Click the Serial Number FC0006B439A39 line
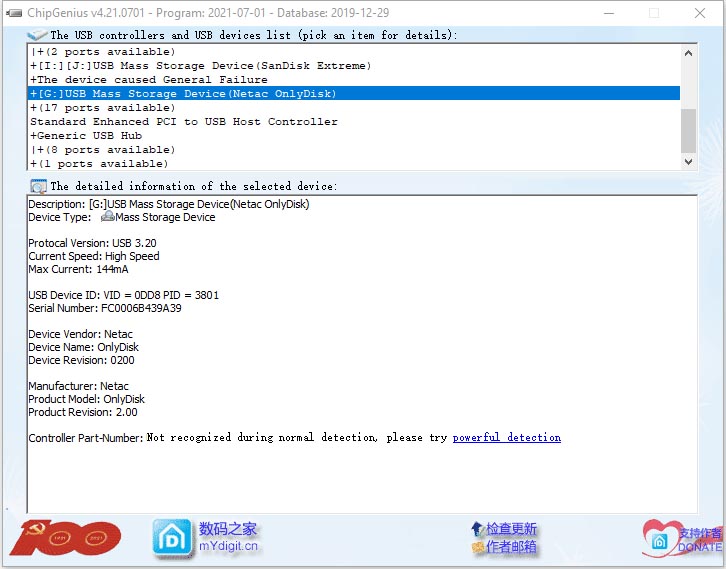 click(105, 308)
